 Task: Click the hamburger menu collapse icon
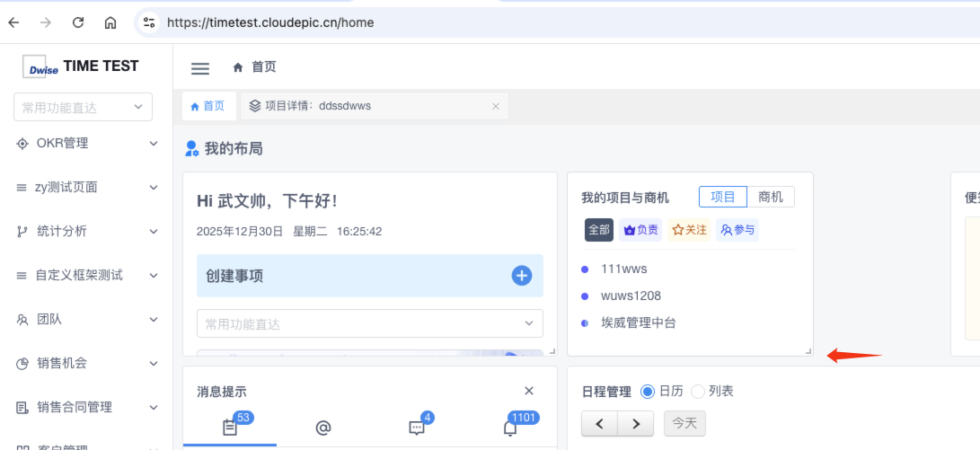click(200, 68)
